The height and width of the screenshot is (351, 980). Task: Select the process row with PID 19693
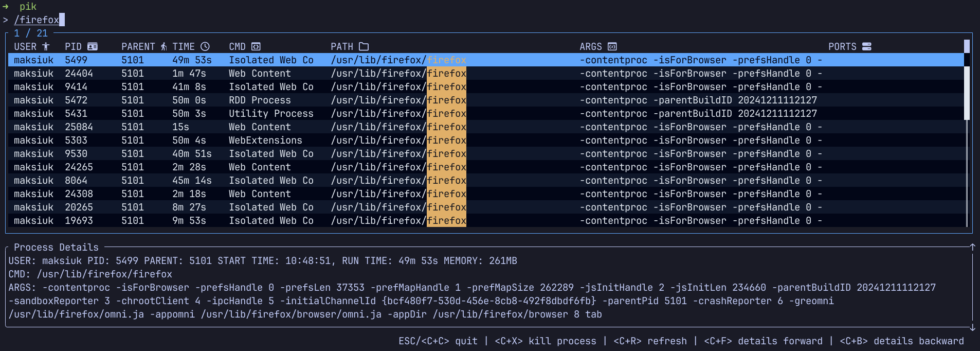486,220
